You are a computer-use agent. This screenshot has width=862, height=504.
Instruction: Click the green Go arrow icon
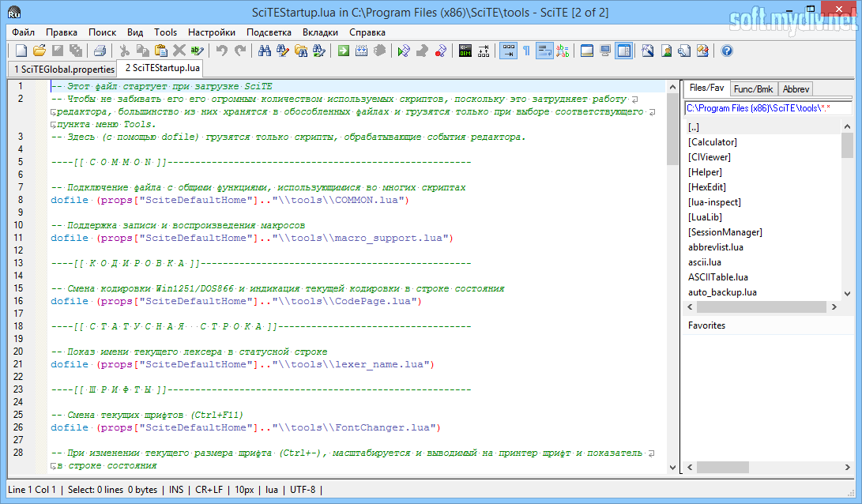tap(344, 51)
